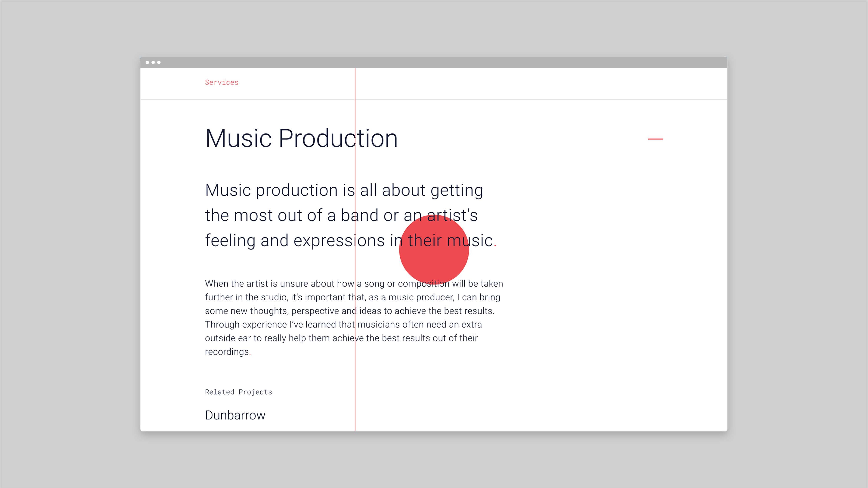Click the line "some new thoughts, perspective and ideas"
Screen dimensions: 868x488
[x=349, y=311]
